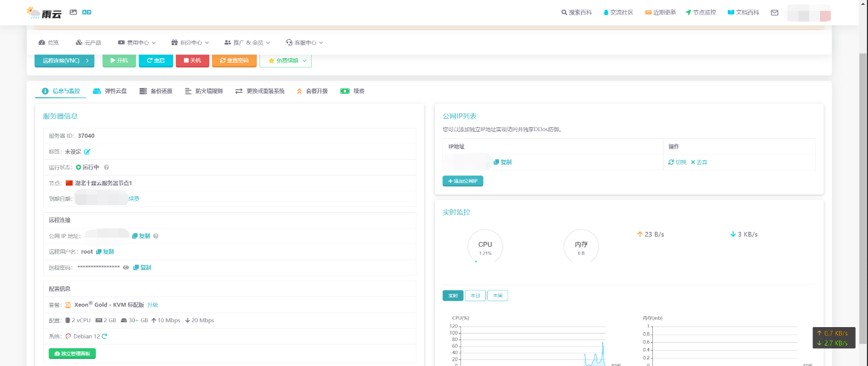Click the server ID 37040 text
868x366 pixels.
[86, 136]
